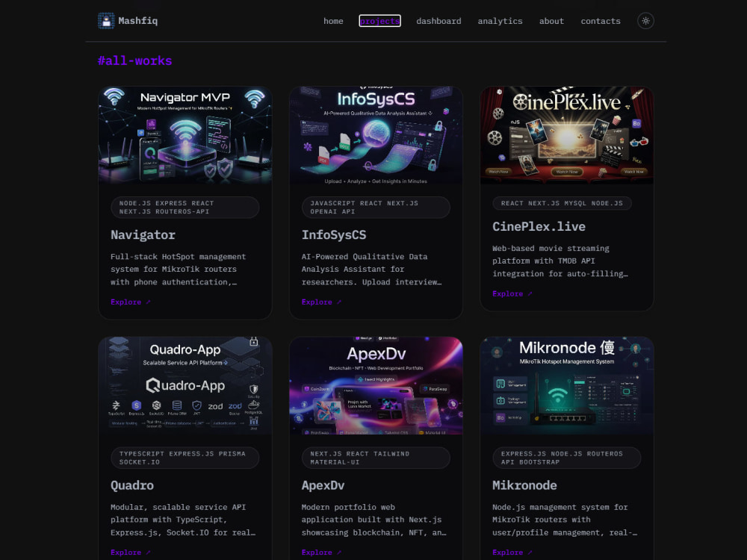The height and width of the screenshot is (560, 747).
Task: Click Navigator's HotSpot management description
Action: (x=179, y=269)
